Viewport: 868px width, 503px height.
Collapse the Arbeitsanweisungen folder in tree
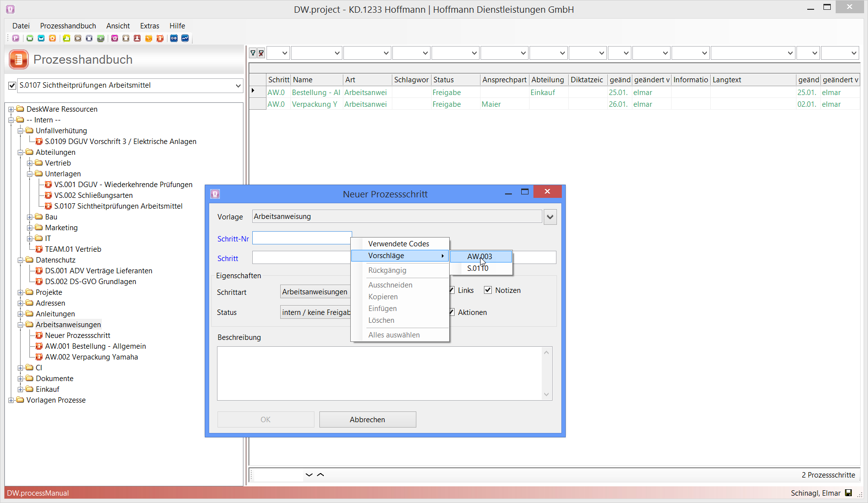click(21, 325)
